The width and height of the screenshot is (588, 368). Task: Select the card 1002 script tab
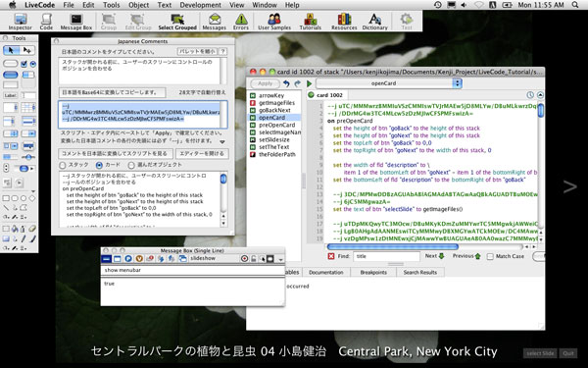(x=326, y=95)
